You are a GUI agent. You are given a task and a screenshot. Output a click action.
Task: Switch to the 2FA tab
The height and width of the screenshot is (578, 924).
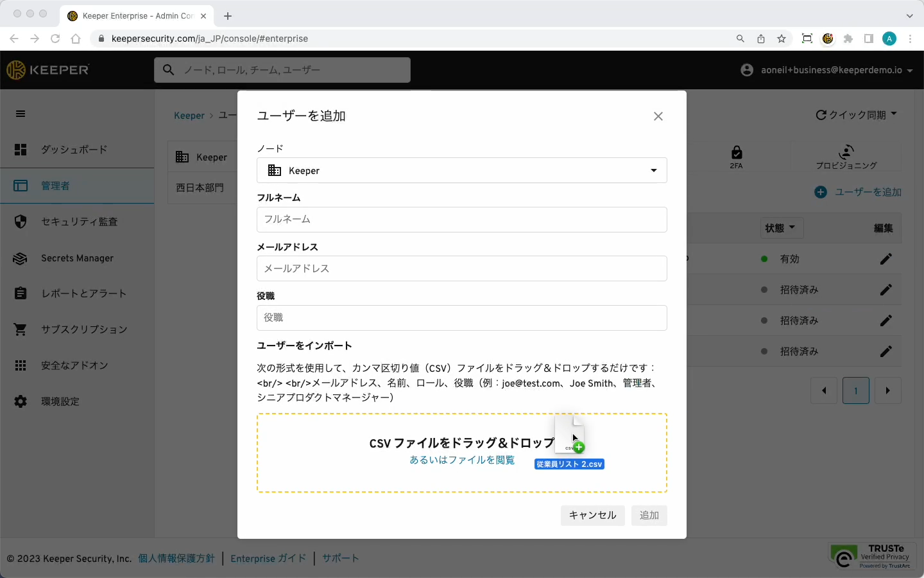click(x=736, y=157)
